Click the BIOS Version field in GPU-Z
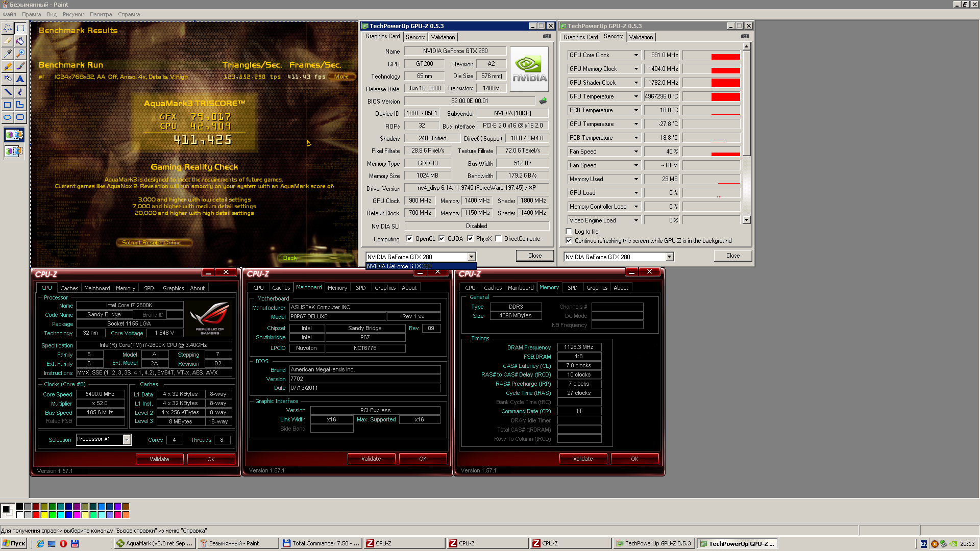The image size is (980, 551). tap(470, 101)
